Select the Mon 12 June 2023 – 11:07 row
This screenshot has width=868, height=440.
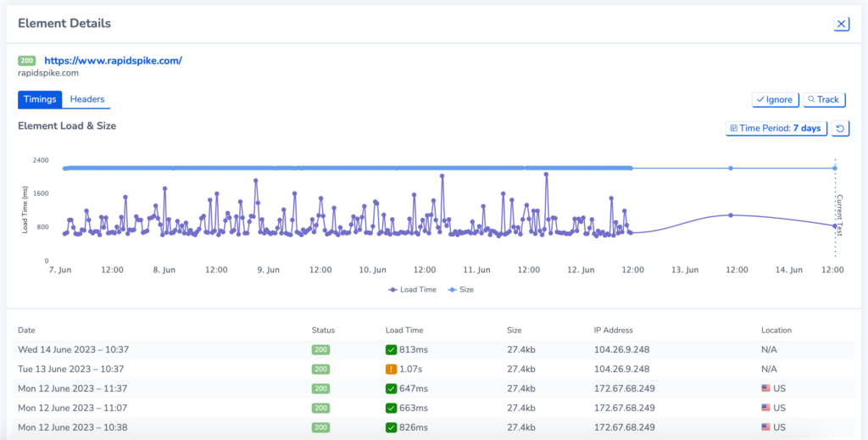pos(434,408)
